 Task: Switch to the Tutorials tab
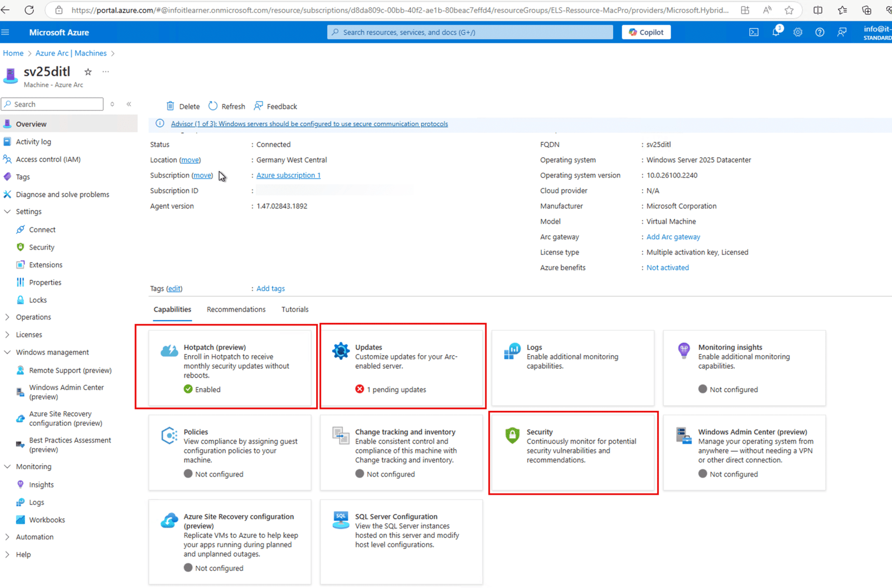(x=294, y=309)
